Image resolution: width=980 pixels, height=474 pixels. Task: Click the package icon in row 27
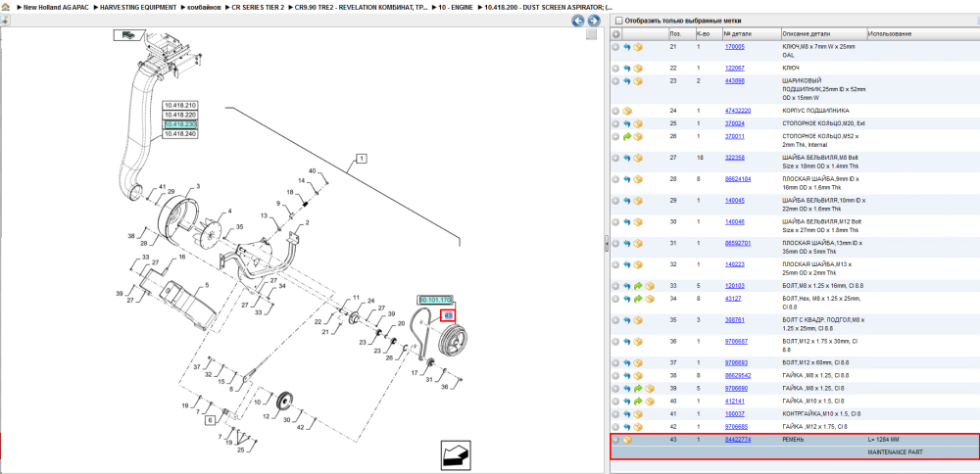[638, 158]
